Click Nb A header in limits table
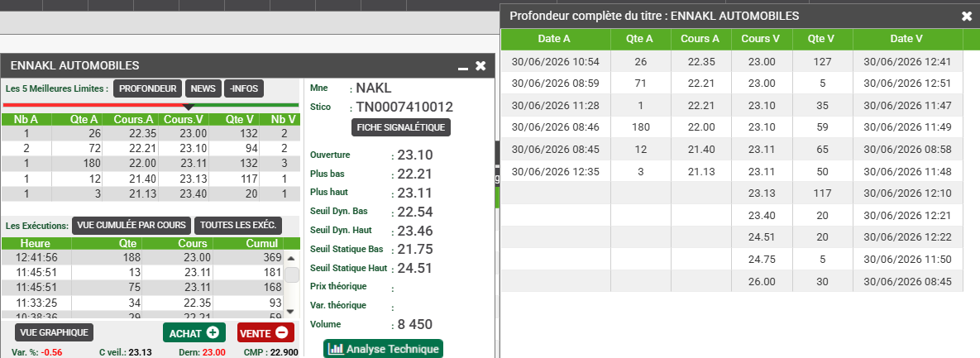Image resolution: width=980 pixels, height=358 pixels. (26, 119)
